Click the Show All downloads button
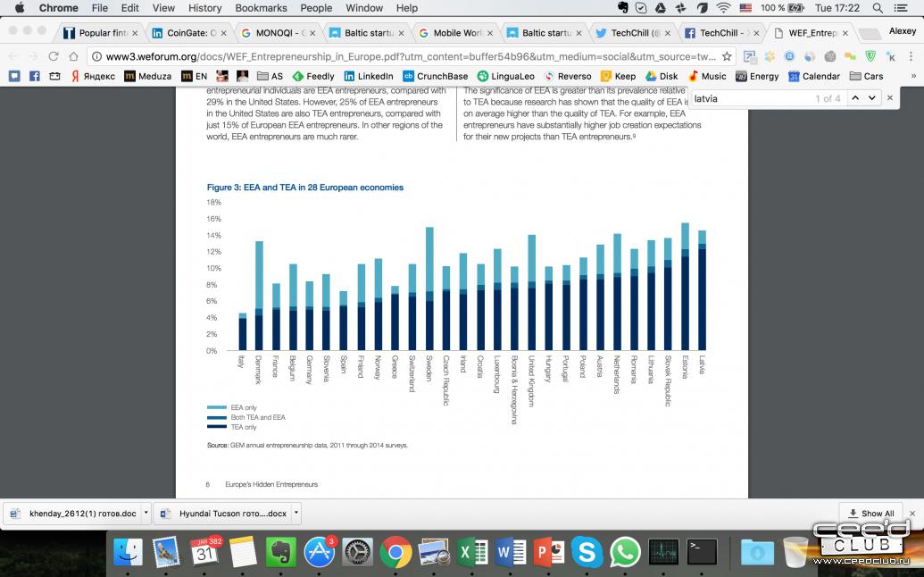The height and width of the screenshot is (577, 924). tap(871, 514)
